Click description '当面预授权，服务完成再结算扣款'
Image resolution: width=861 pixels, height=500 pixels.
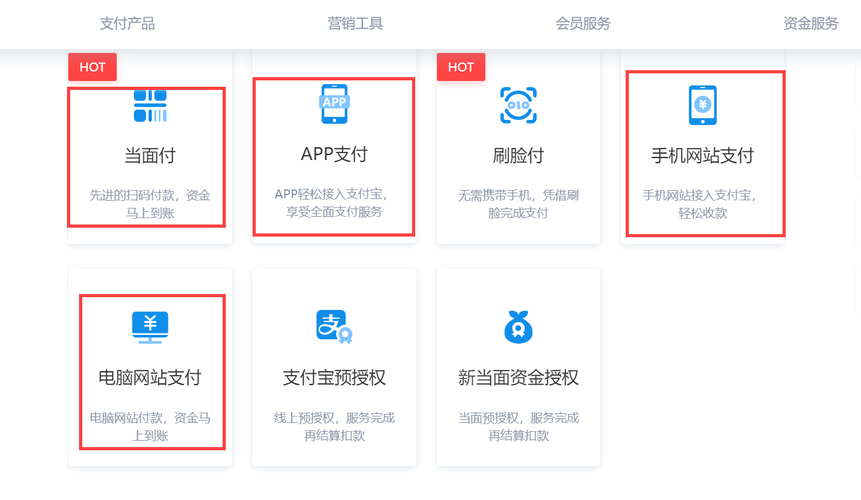pos(518,427)
